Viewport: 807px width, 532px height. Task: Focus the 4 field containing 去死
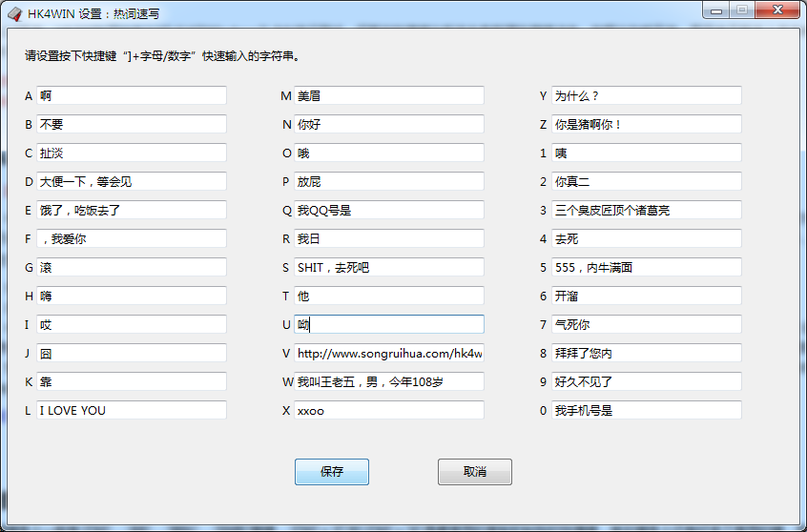coord(647,238)
